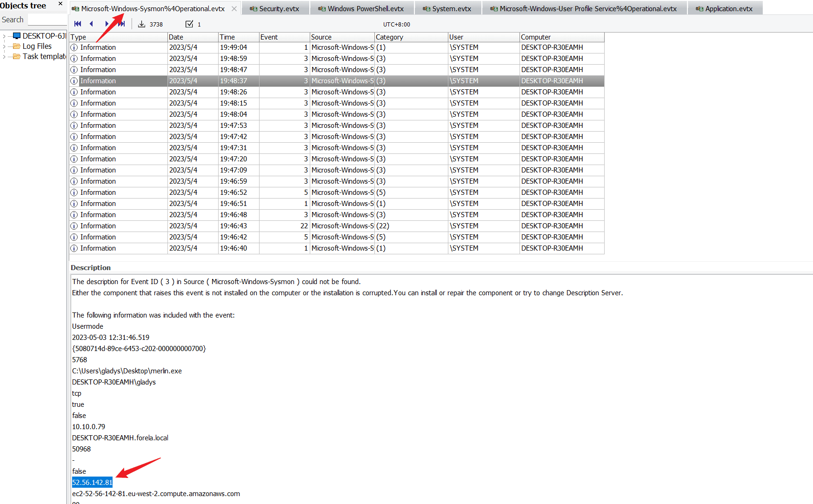
Task: Click the Search field in Objects tree
Action: point(47,20)
